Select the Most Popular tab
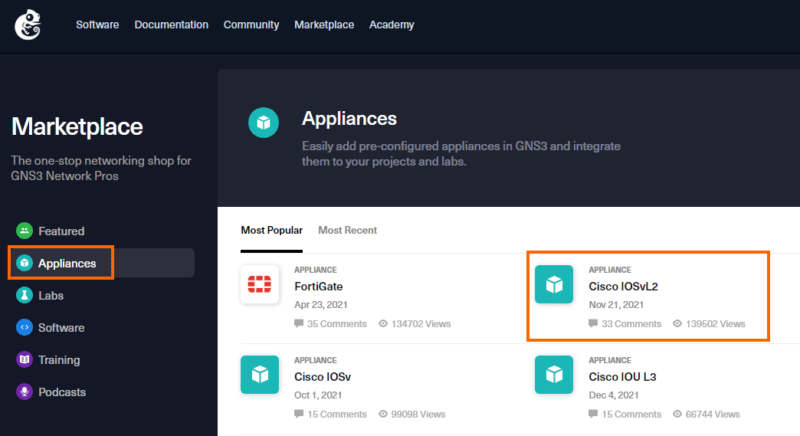800x436 pixels. [x=271, y=230]
